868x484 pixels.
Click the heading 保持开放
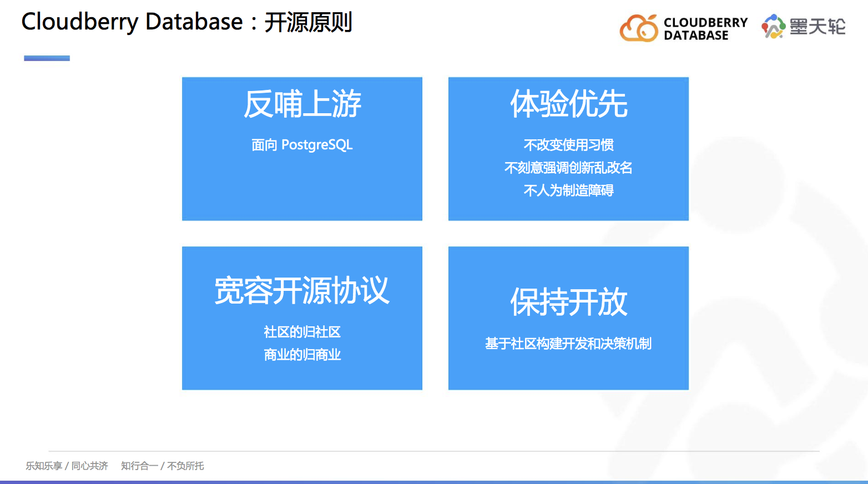click(569, 302)
